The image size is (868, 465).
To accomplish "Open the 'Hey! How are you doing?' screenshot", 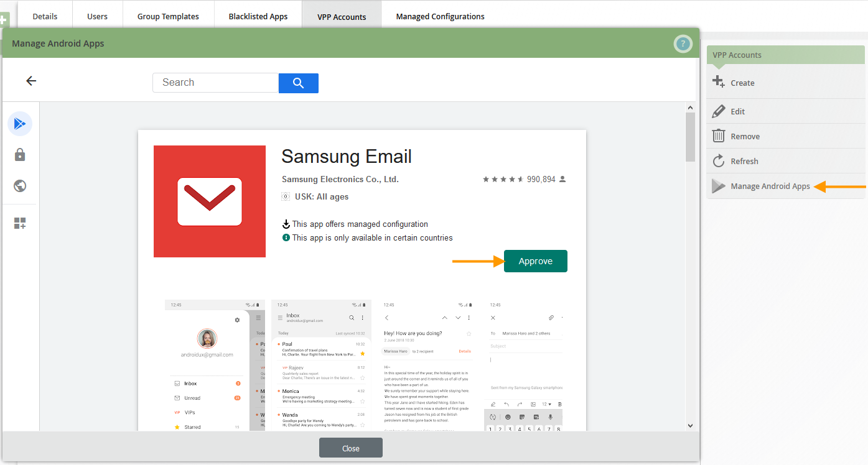I will (x=427, y=366).
